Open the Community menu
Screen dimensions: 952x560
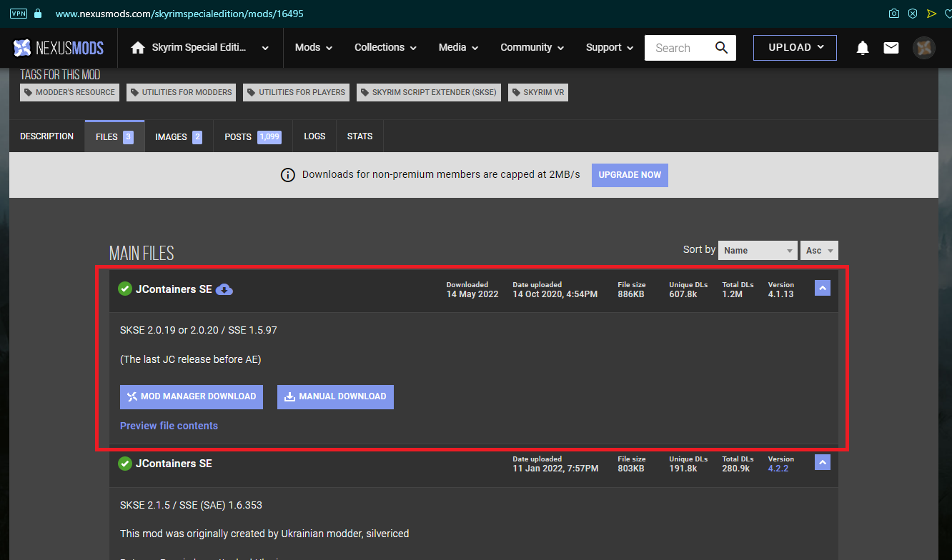[x=532, y=48]
